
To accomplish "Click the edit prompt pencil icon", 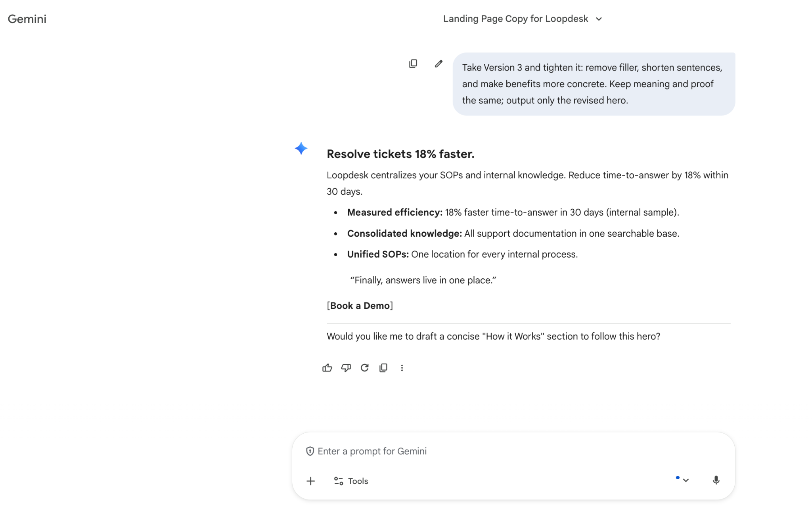I will (438, 64).
